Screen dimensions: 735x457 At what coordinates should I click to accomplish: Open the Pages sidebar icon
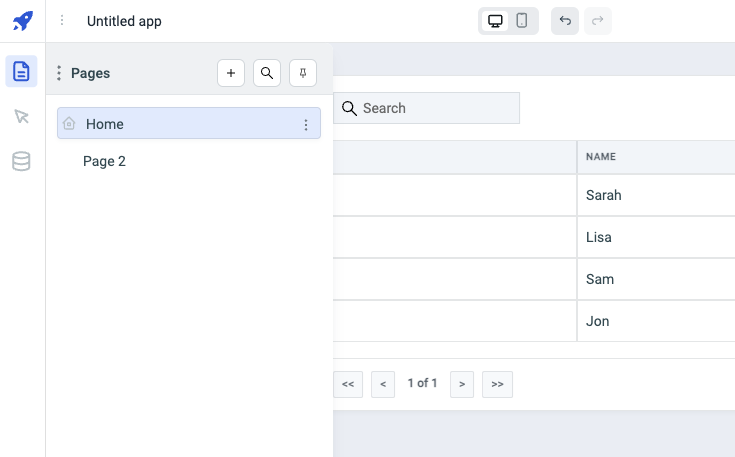tap(22, 71)
